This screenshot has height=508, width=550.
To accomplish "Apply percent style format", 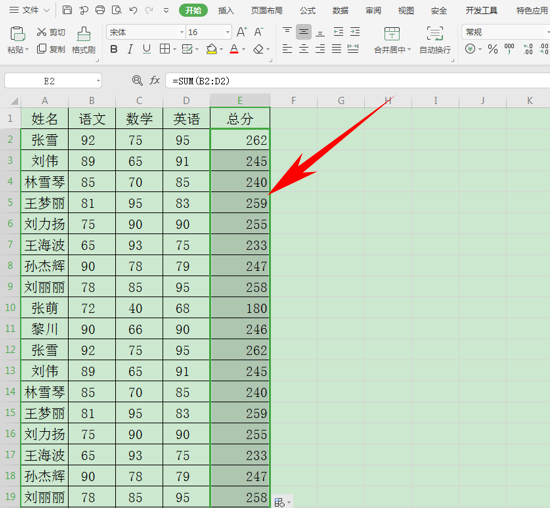I will [493, 49].
